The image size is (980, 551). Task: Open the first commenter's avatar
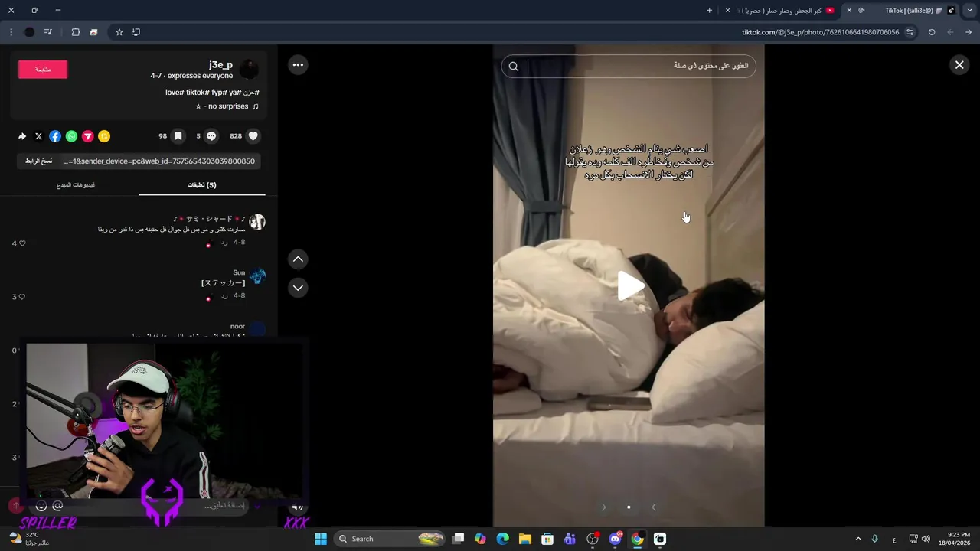pos(257,222)
